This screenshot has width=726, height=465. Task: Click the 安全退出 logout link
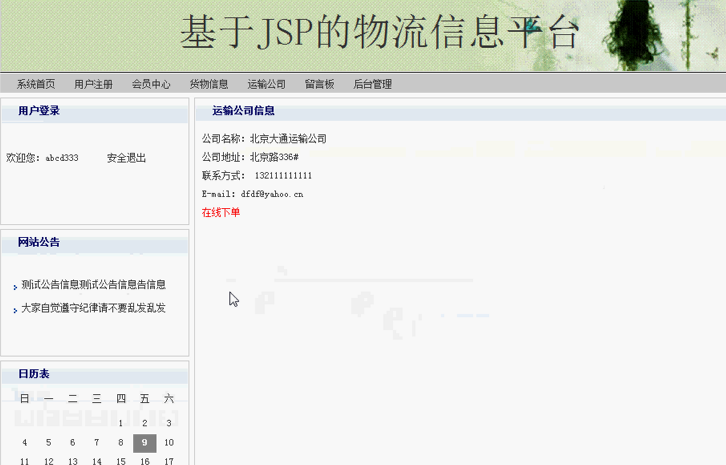coord(126,158)
